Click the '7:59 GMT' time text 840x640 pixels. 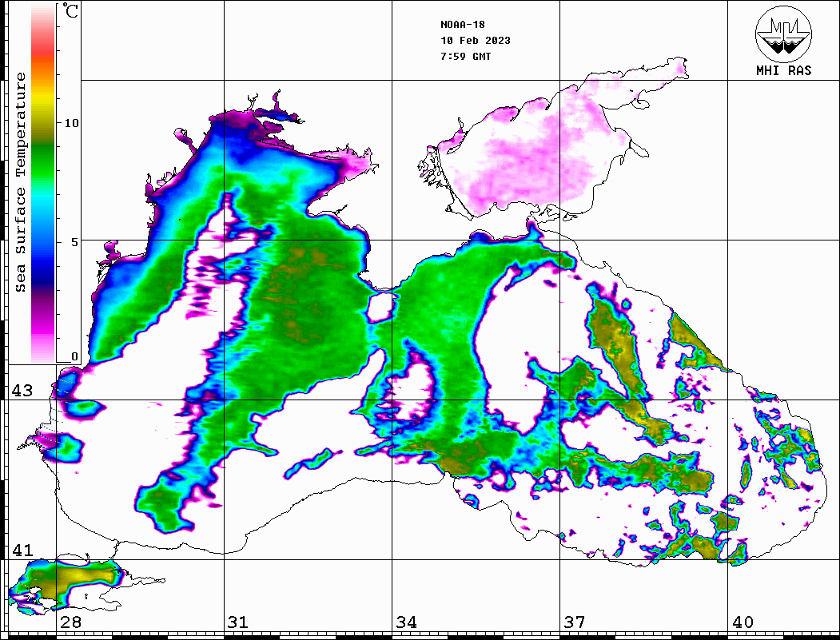pyautogui.click(x=465, y=56)
